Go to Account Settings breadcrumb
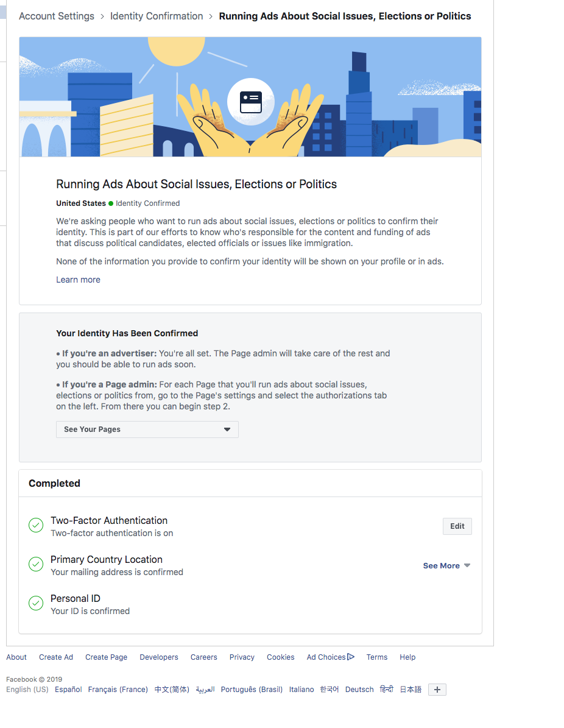The height and width of the screenshot is (728, 564). coord(57,16)
